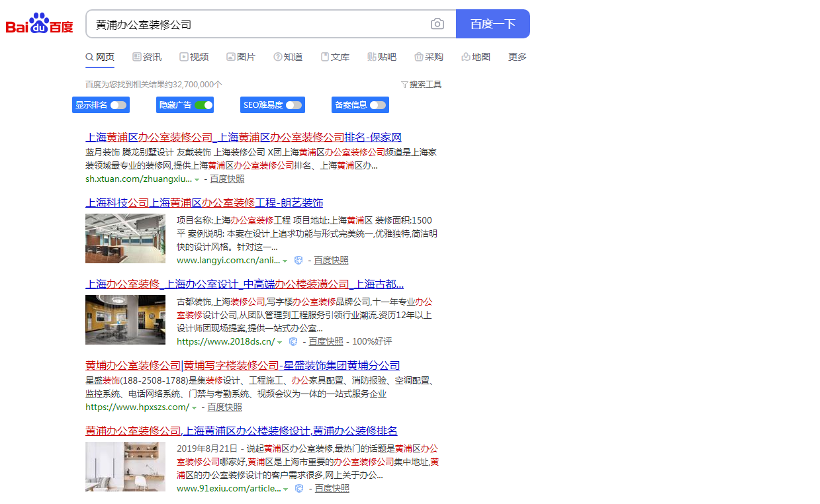Click the 保 badge icon of 91exiu result
The width and height of the screenshot is (820, 504).
click(299, 489)
